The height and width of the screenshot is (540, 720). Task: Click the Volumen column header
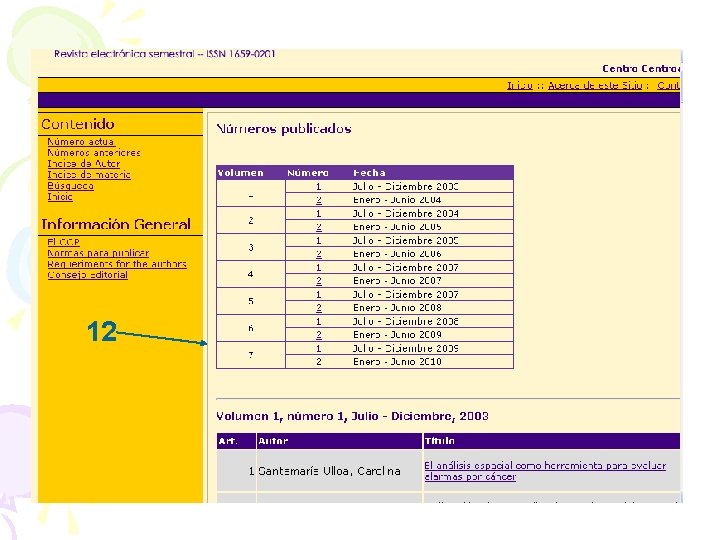pos(240,173)
